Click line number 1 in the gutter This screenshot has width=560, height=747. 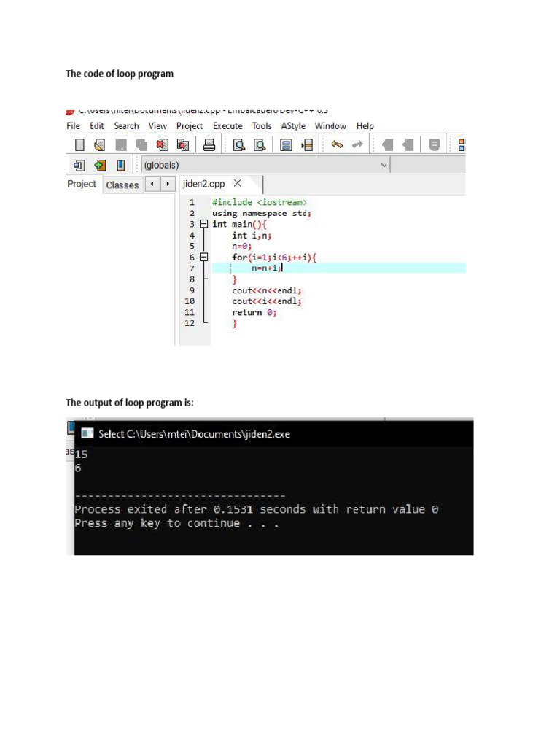coord(192,202)
